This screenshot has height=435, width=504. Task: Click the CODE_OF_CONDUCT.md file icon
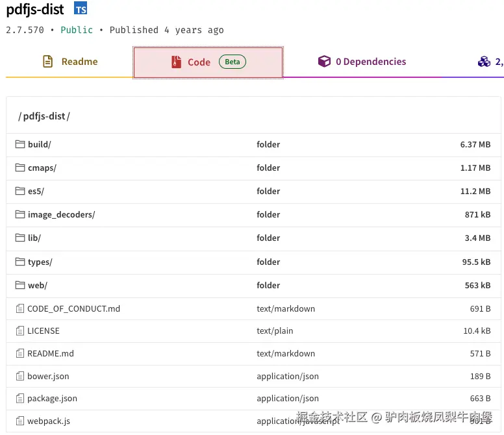point(20,309)
